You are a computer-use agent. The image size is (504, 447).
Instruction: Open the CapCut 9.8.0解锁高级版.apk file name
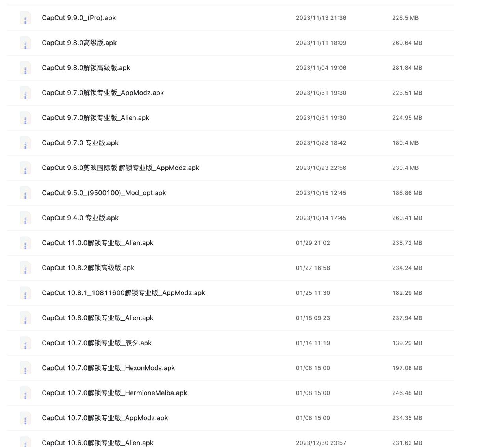(86, 68)
